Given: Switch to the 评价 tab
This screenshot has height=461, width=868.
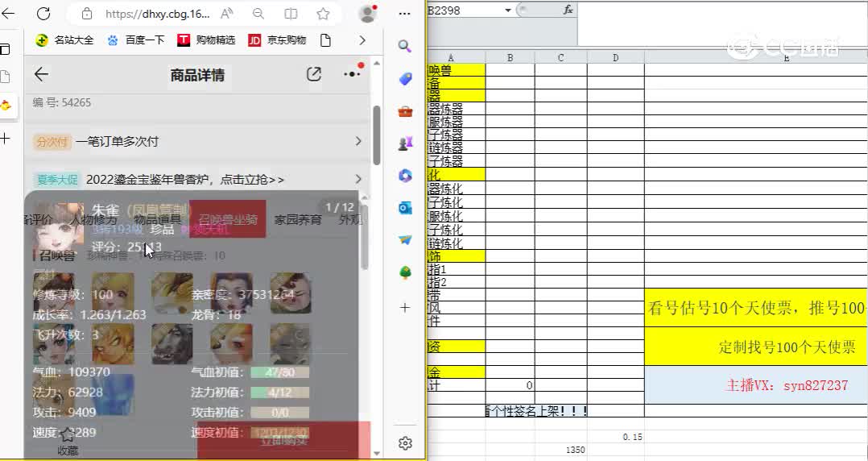Looking at the screenshot, I should (x=38, y=220).
